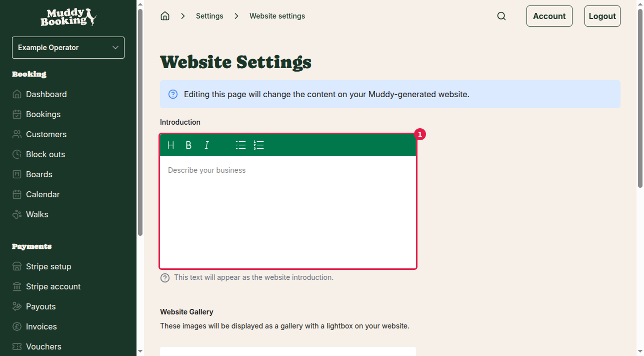644x356 pixels.
Task: Open the Walks section icon in sidebar
Action: [16, 214]
